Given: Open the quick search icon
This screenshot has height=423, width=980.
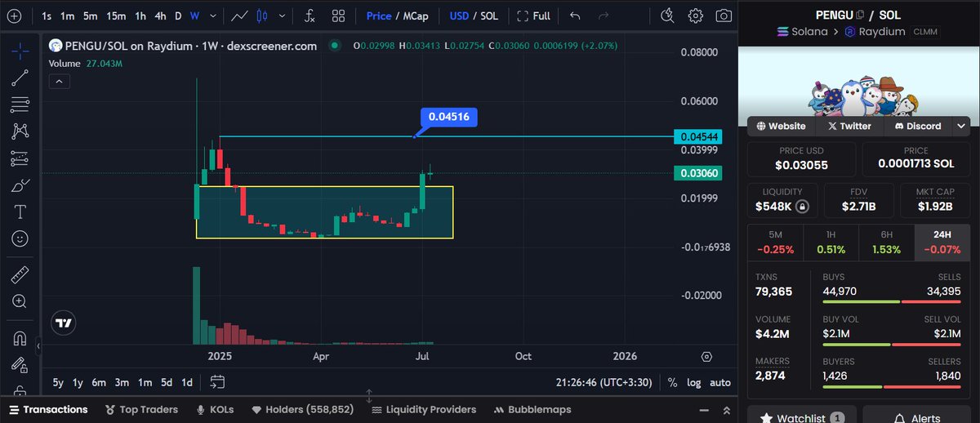Looking at the screenshot, I should 667,16.
